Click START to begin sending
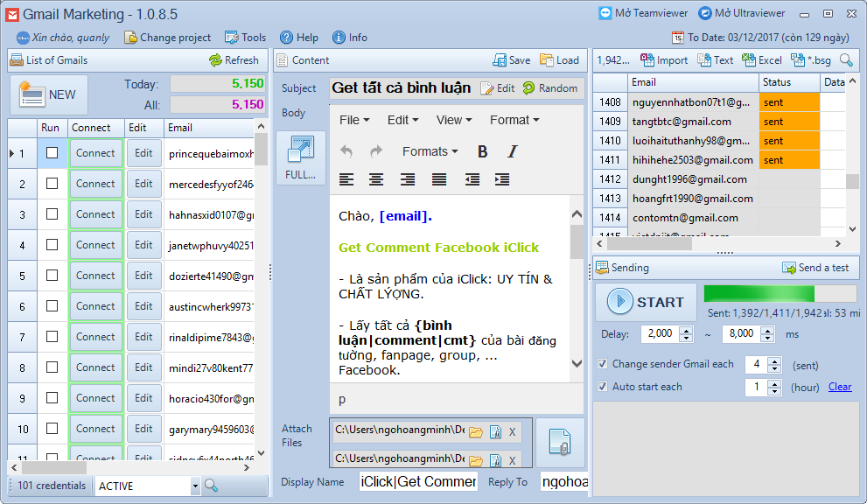This screenshot has width=867, height=504. coord(646,302)
